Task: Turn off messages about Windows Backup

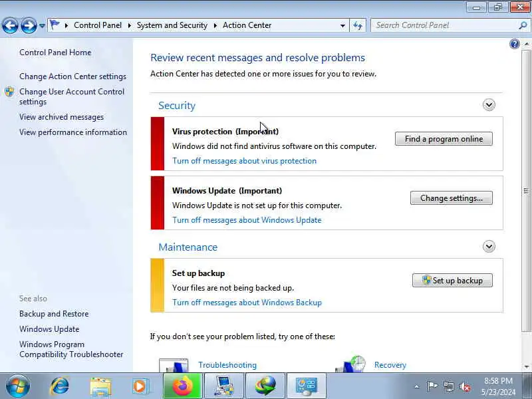Action: [247, 303]
